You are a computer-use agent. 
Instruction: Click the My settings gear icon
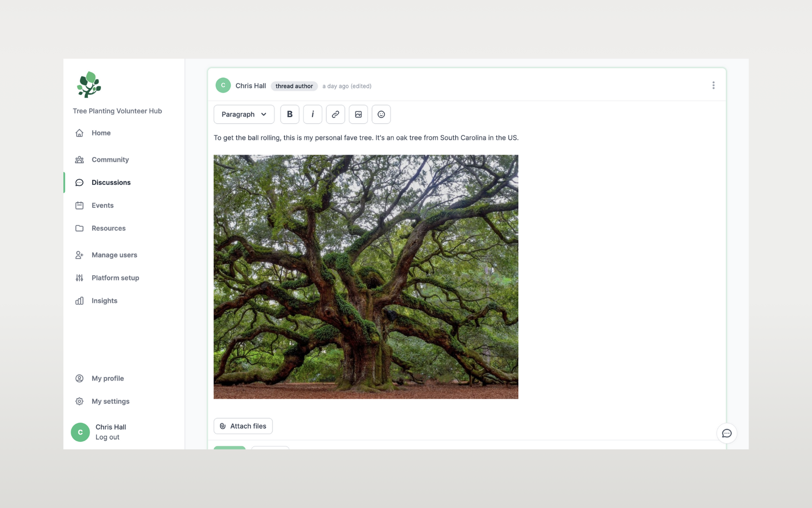[79, 401]
